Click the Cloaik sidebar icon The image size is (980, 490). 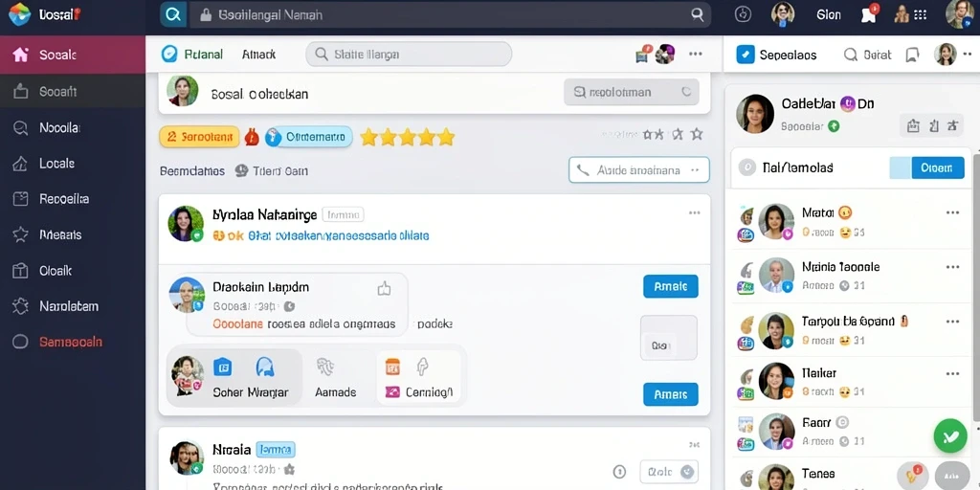click(21, 271)
